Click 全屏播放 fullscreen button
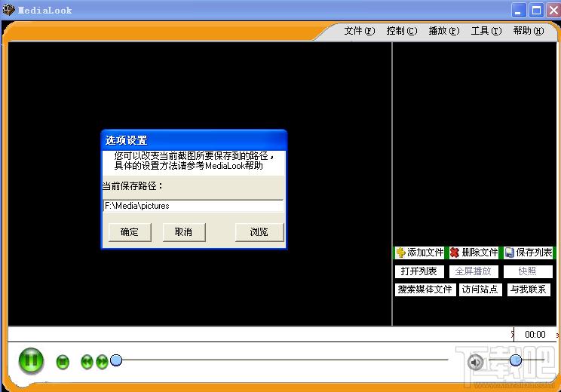This screenshot has width=561, height=392. pyautogui.click(x=474, y=271)
